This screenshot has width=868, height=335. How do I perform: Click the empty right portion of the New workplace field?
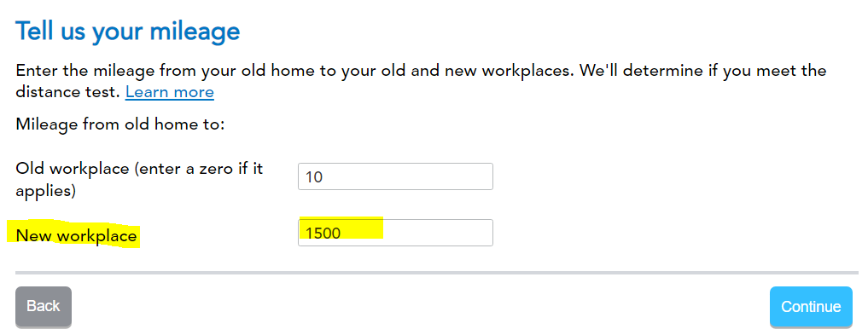437,233
